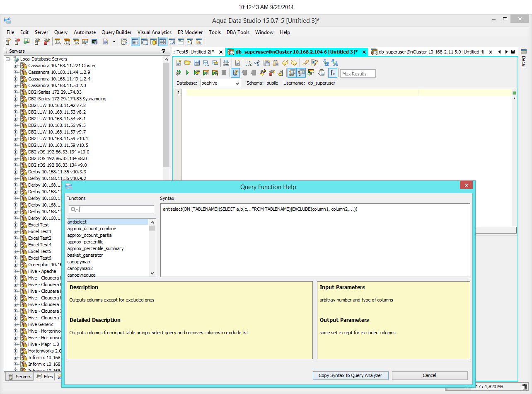
Task: Switch to the Files tab at the bottom
Action: point(45,377)
